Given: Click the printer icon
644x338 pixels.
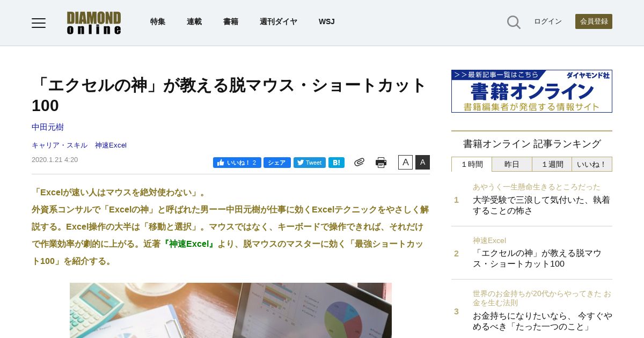Looking at the screenshot, I should coord(381,163).
